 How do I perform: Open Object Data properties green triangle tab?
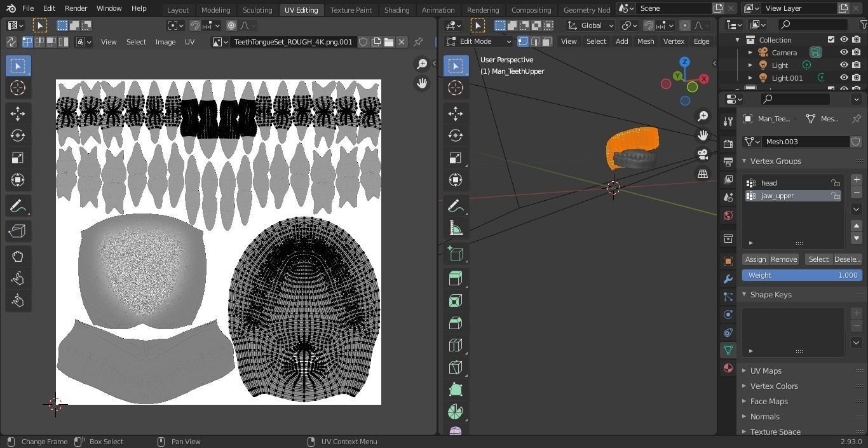click(x=728, y=350)
